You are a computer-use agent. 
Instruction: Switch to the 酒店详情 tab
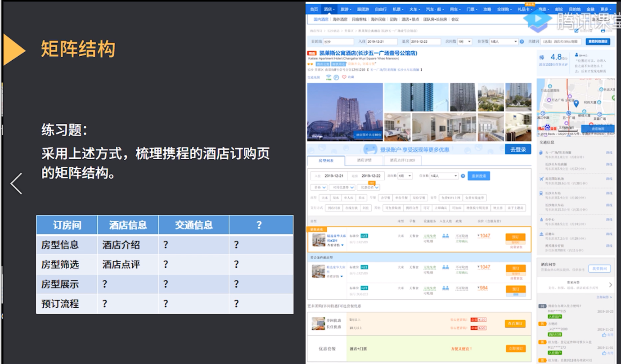[364, 160]
